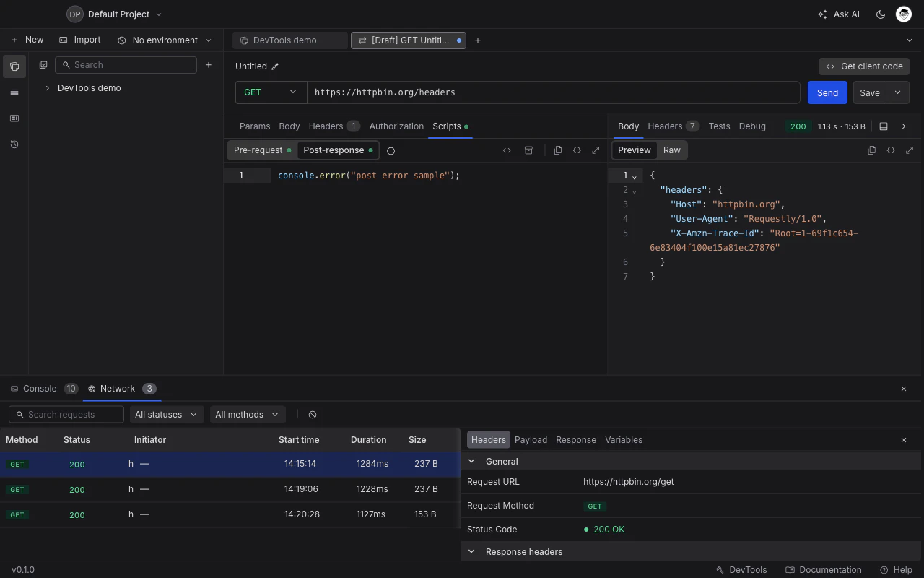Open the All statuses filter
924x578 pixels.
point(166,415)
